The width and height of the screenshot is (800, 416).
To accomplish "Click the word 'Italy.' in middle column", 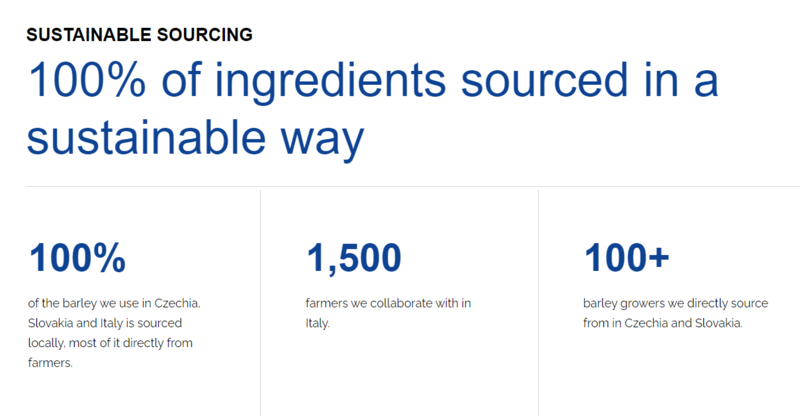I will coord(317,324).
